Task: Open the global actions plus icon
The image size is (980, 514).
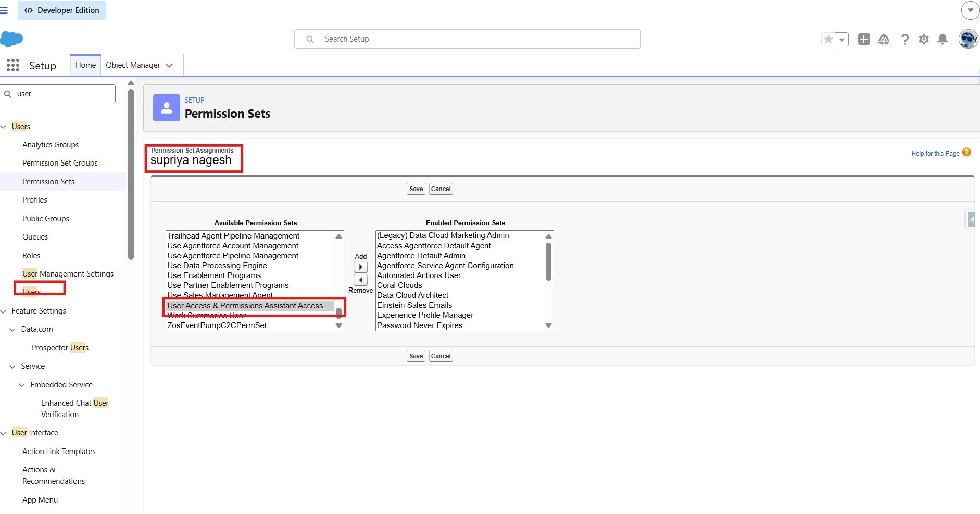Action: pos(864,39)
